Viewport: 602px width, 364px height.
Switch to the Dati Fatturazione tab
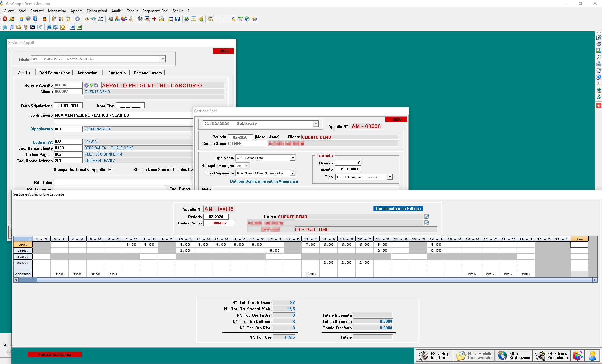tap(54, 73)
